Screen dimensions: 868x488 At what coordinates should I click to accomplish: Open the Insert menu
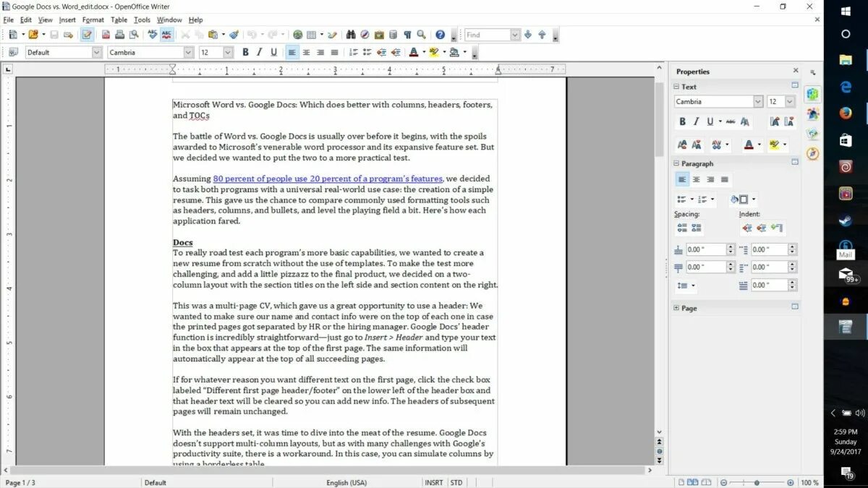pos(67,20)
